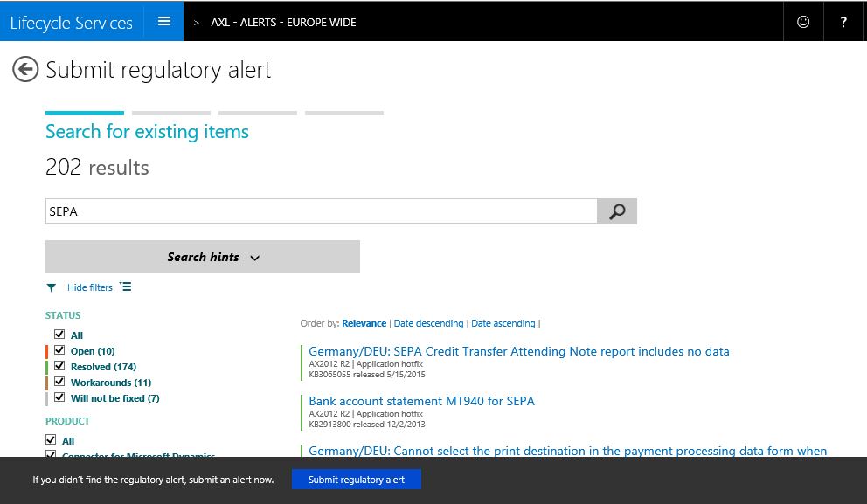This screenshot has height=504, width=867.
Task: Open the hamburger navigation menu
Action: (x=163, y=21)
